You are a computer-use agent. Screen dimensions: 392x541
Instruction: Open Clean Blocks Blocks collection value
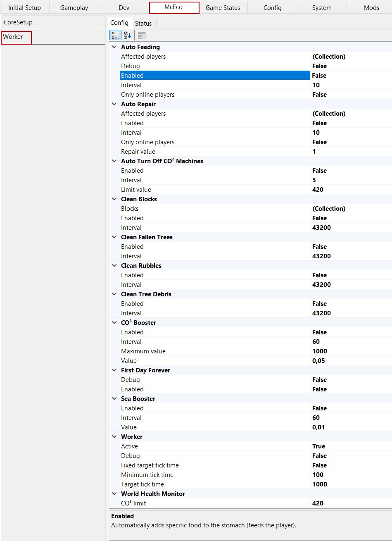click(x=351, y=209)
